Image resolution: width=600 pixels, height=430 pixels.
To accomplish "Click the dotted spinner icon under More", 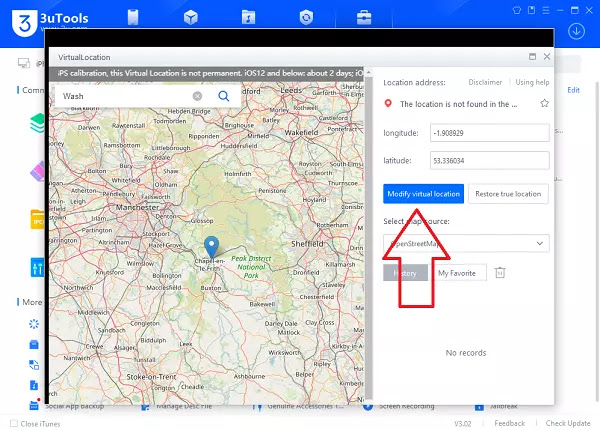I will click(x=34, y=324).
